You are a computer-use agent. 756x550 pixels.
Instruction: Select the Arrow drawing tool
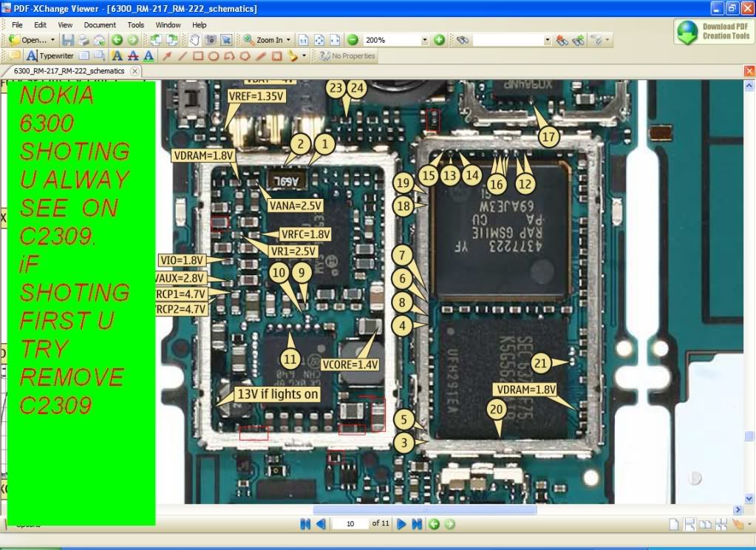(x=167, y=56)
